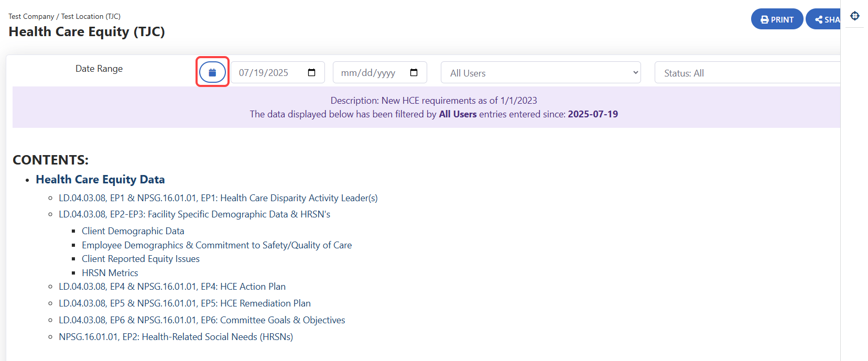Viewport: 868px width, 361px height.
Task: Open Committee Goals & Objectives link
Action: [202, 320]
